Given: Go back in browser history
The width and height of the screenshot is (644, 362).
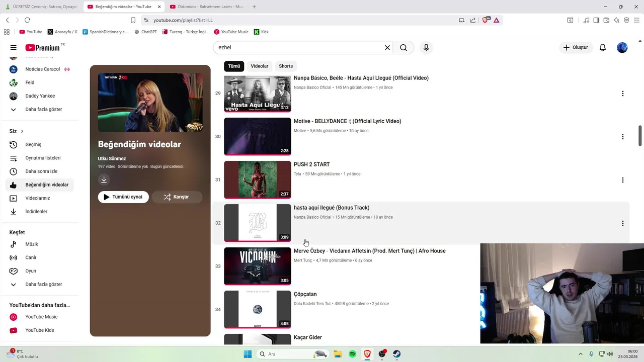Looking at the screenshot, I should 7,20.
